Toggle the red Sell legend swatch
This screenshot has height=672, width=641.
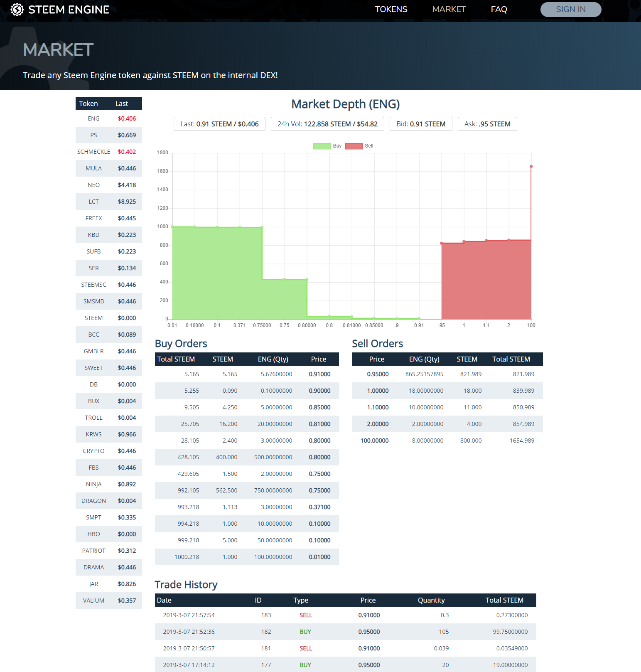(x=354, y=146)
